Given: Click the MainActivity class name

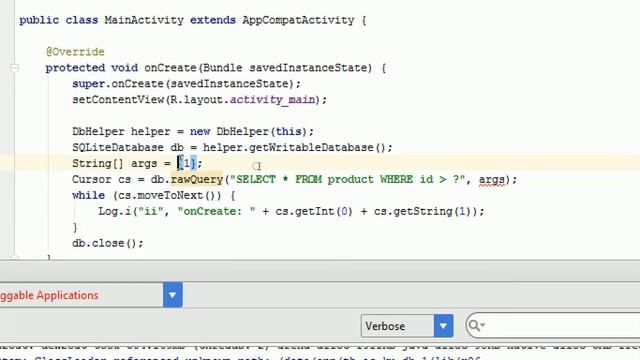Looking at the screenshot, I should [x=144, y=20].
